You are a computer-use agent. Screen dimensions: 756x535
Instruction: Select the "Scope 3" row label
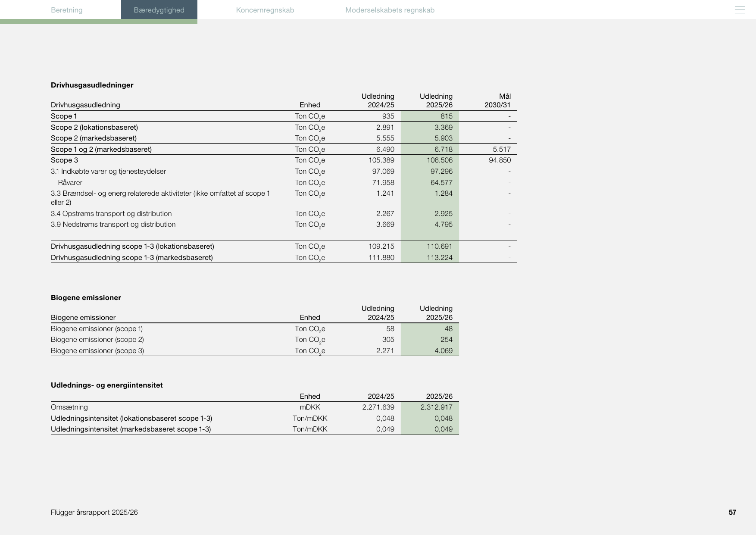65,160
